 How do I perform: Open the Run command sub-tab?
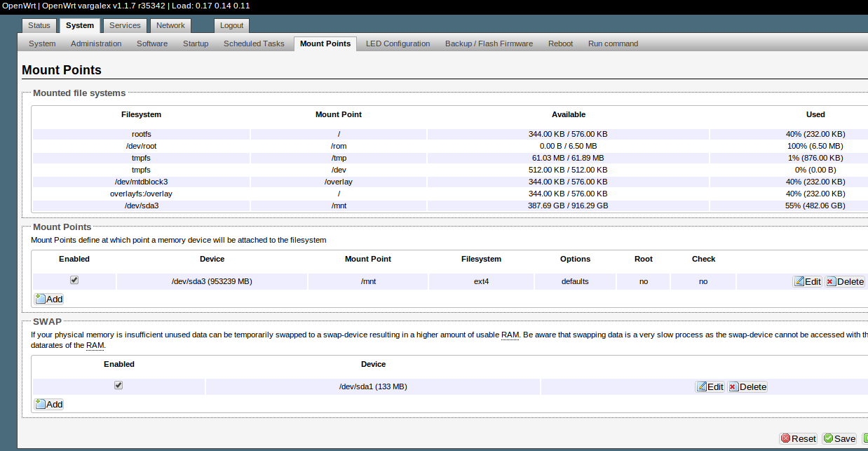613,43
